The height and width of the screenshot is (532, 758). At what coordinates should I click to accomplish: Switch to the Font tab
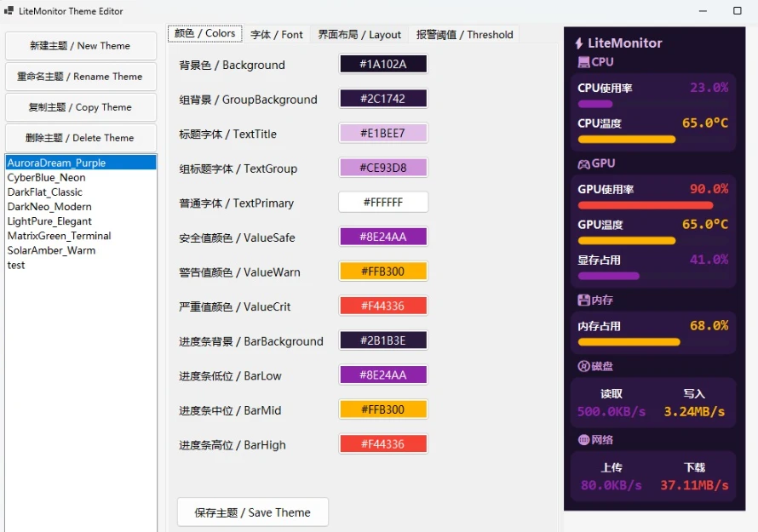(x=277, y=35)
